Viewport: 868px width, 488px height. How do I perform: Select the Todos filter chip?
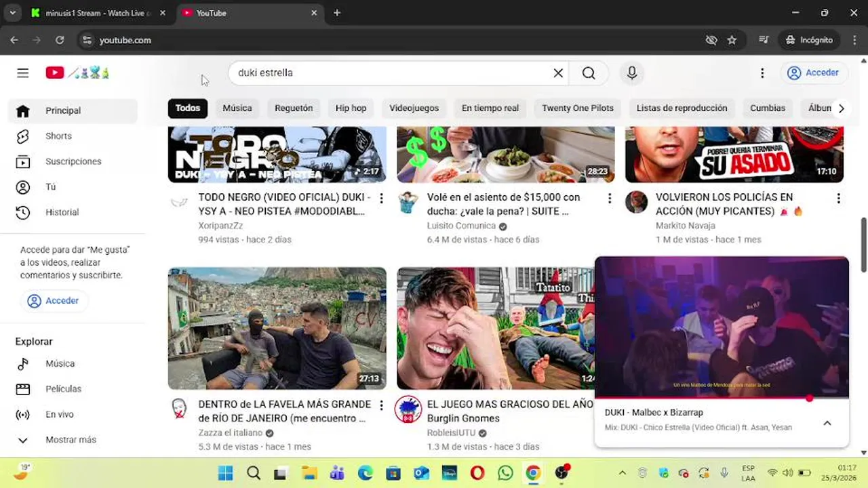[x=188, y=108]
